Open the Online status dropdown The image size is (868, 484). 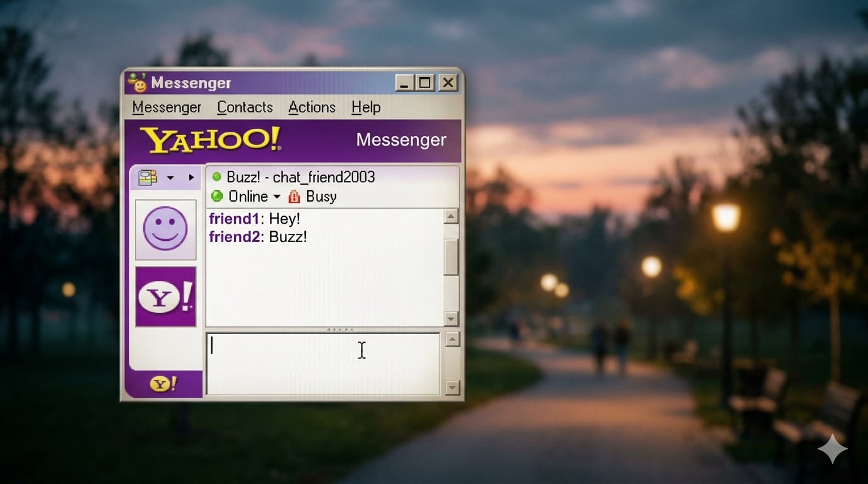point(276,197)
